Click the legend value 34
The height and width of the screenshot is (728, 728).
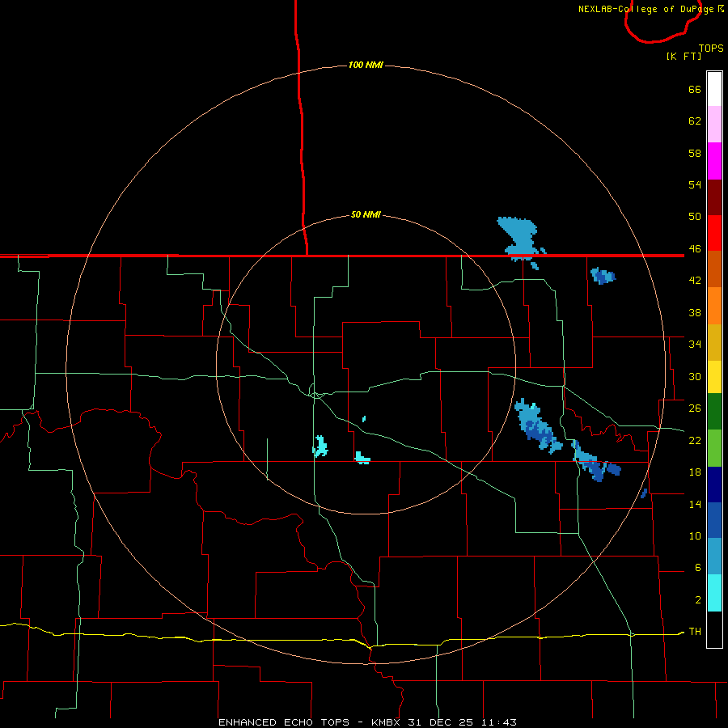[x=695, y=345]
